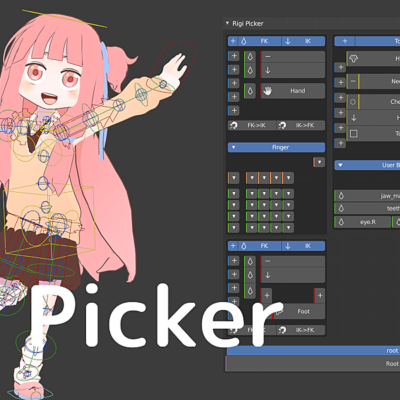Click the IK->FK snap button below the Foot button
The image size is (400, 400).
(x=301, y=330)
